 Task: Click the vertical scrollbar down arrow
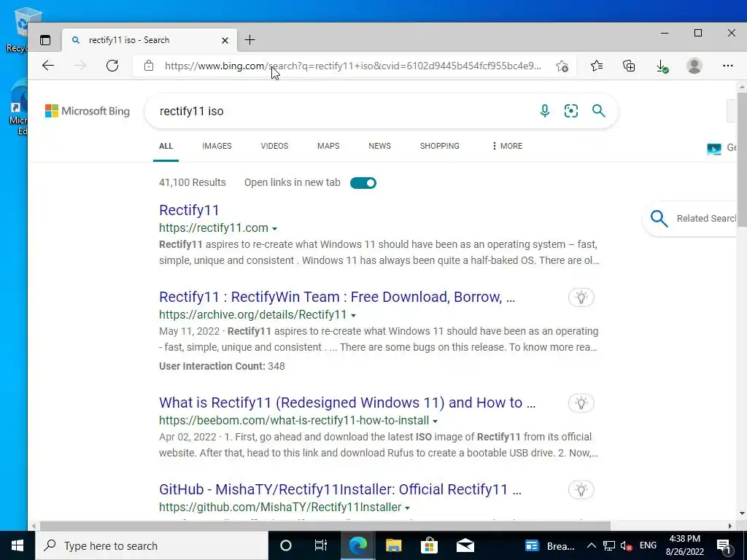click(x=742, y=514)
